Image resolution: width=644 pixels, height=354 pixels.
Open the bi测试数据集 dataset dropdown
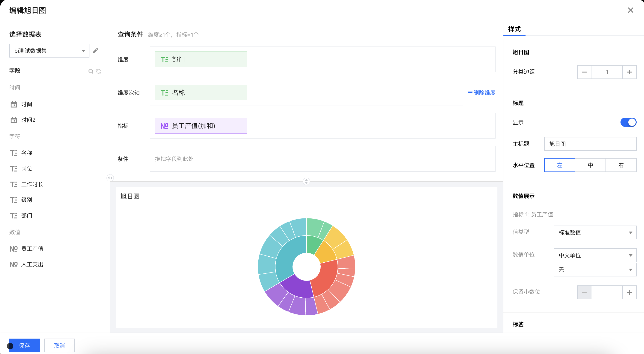pos(49,51)
